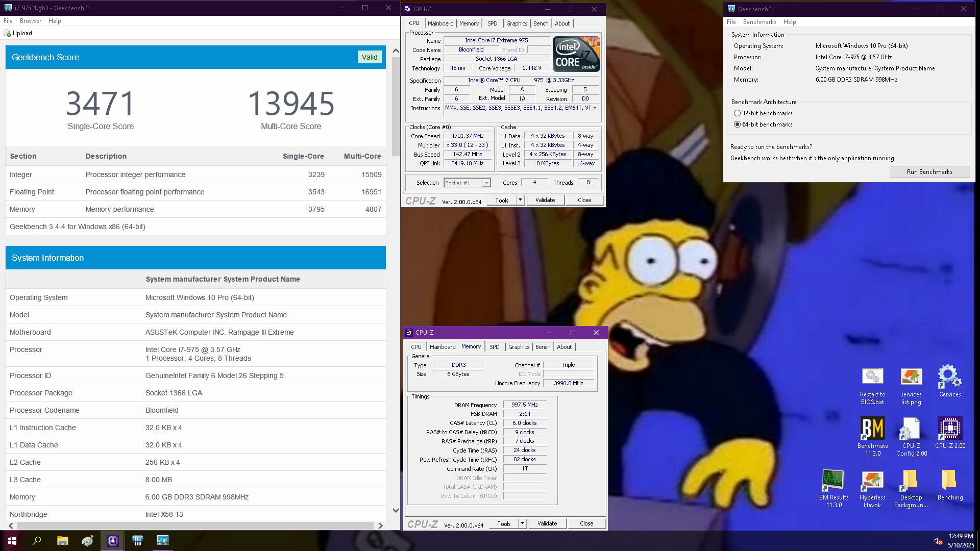Click Close button in upper CPU-Z

584,200
